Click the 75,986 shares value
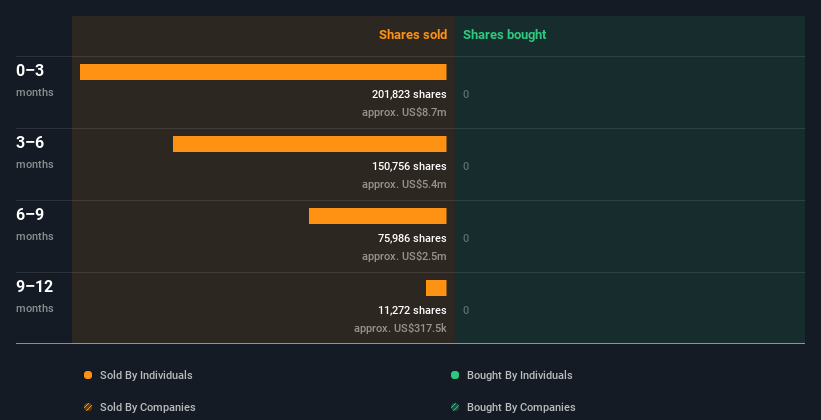Viewport: 821px width, 420px height. pyautogui.click(x=412, y=238)
